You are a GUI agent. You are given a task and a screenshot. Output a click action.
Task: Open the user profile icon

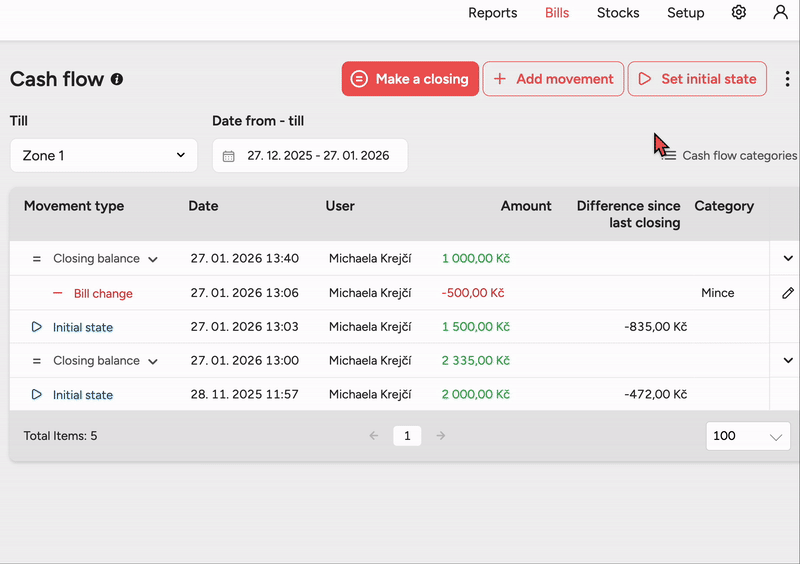(x=781, y=13)
